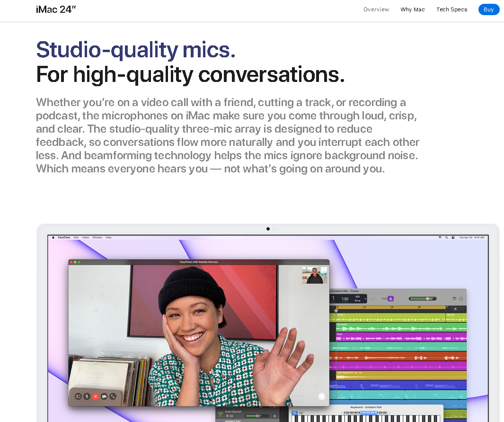This screenshot has height=422, width=504.
Task: Adjust the Funk Clavinet volume slider
Action: coord(257,416)
